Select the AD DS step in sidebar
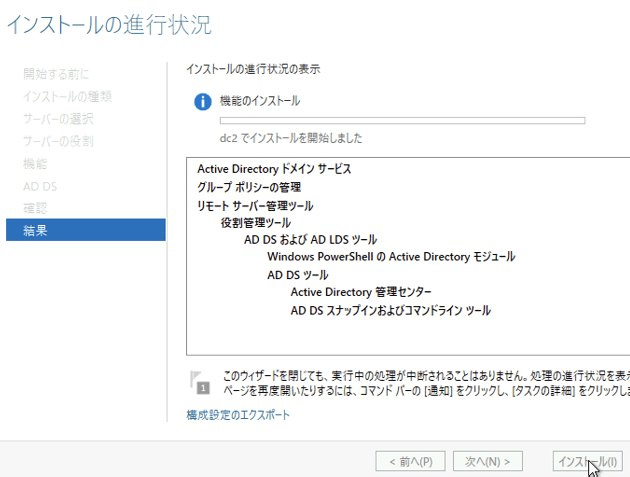Screen dimensions: 630x477 [40, 186]
